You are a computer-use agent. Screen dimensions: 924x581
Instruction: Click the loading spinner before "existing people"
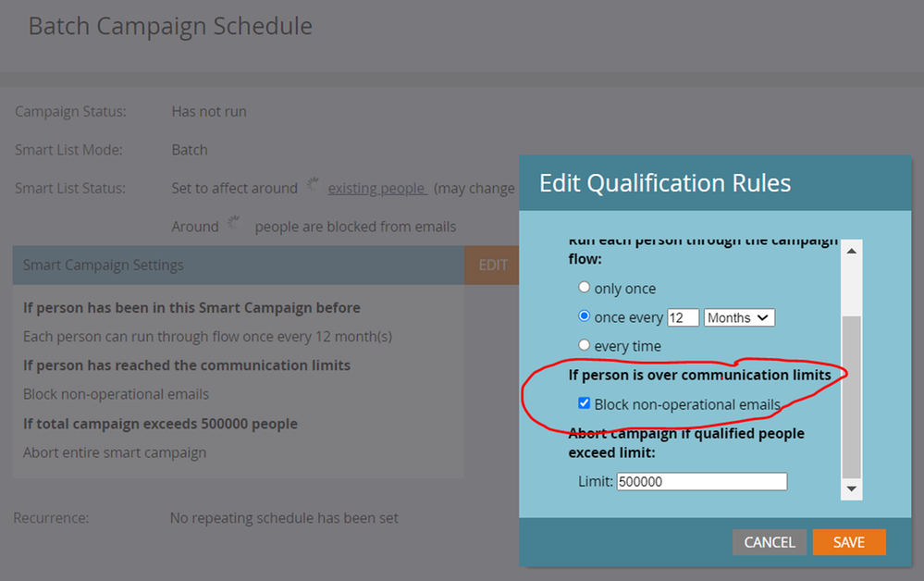pos(313,186)
